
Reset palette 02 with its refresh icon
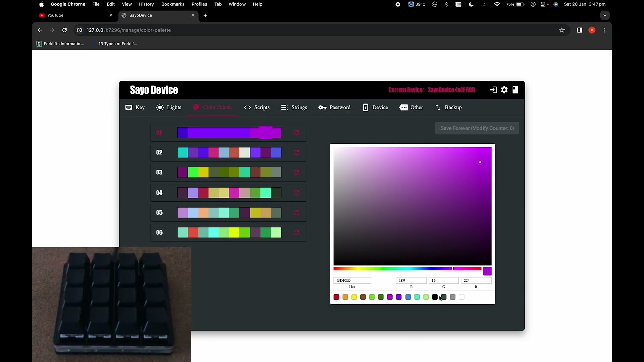(296, 153)
